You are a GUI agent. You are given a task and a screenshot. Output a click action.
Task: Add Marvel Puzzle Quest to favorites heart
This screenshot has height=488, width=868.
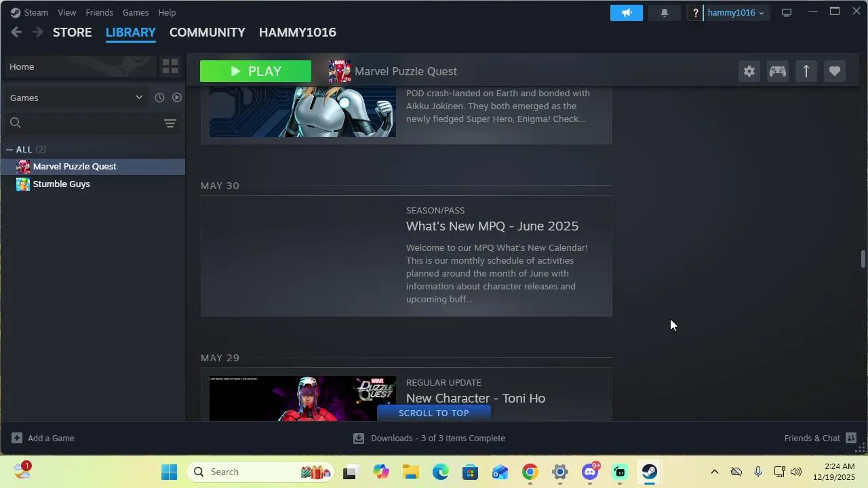pos(835,71)
